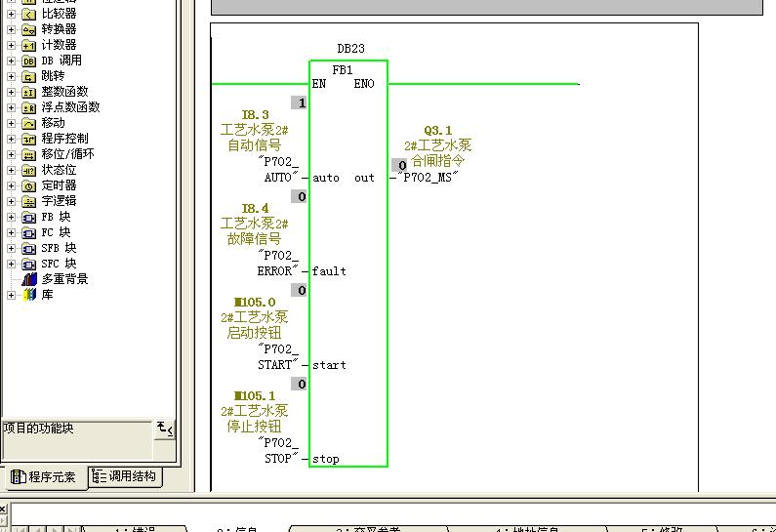Select the 程序控制 tree label

[x=64, y=139]
